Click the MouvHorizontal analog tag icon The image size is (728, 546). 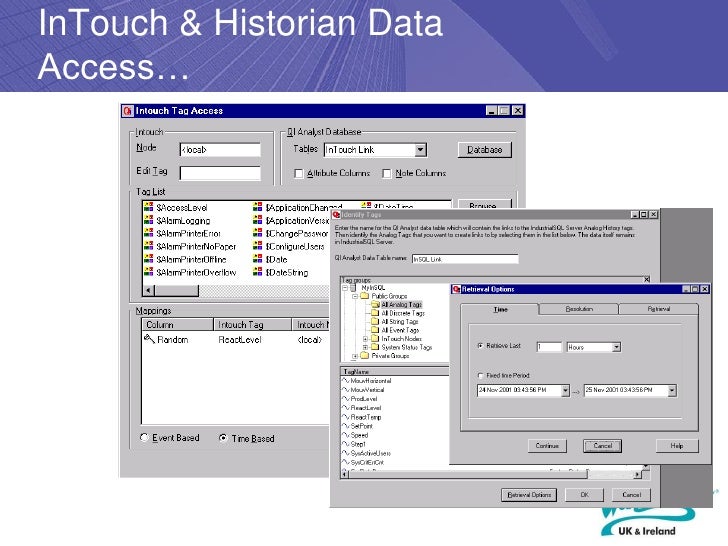[345, 380]
